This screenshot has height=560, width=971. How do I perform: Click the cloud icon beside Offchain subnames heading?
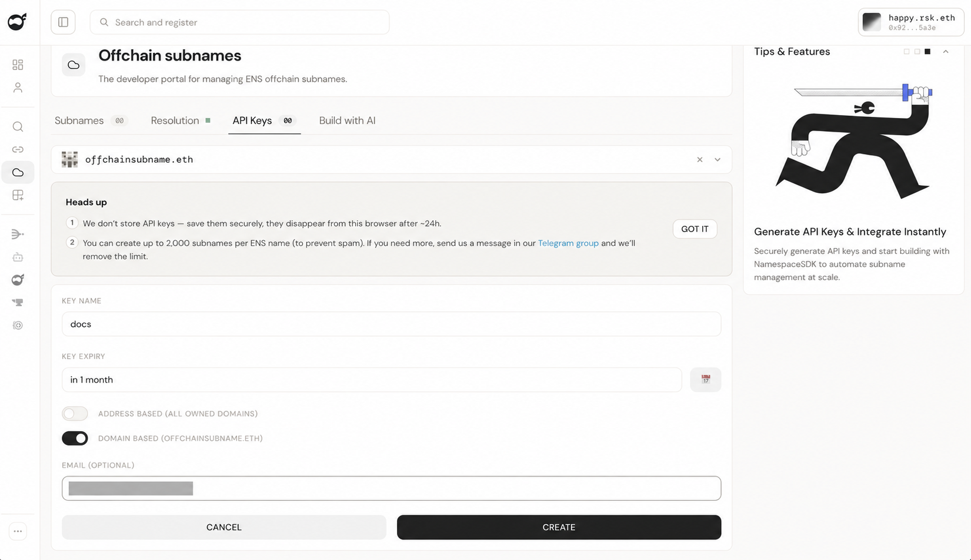(x=74, y=65)
